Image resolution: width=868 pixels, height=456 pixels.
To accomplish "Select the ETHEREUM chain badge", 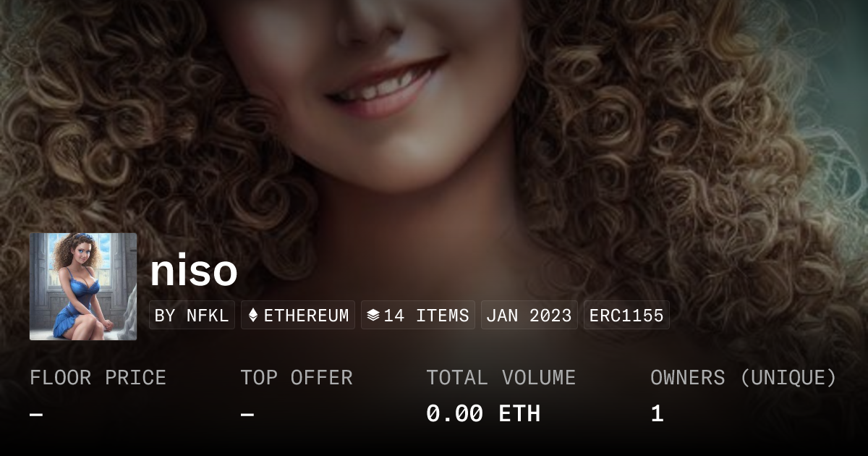I will coord(298,316).
